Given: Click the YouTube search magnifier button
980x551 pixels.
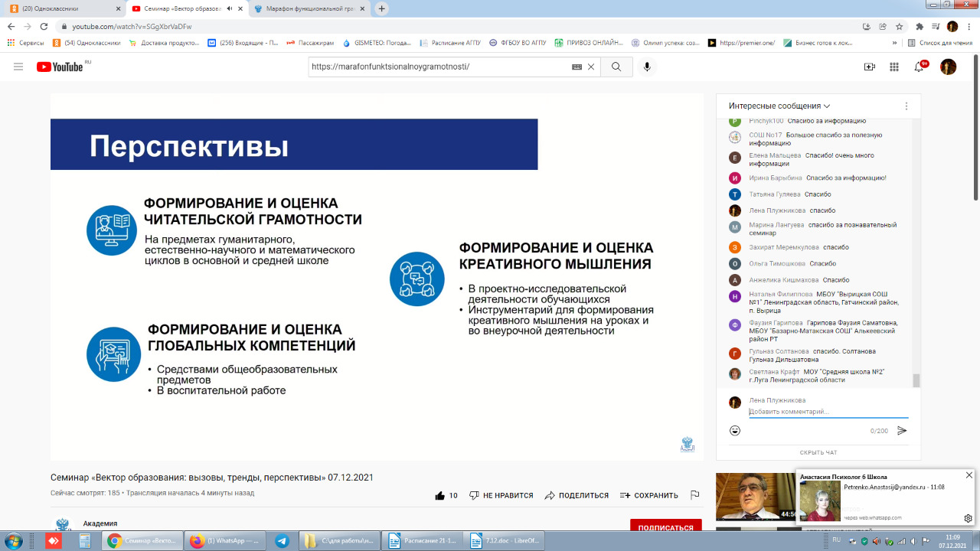Looking at the screenshot, I should [616, 67].
